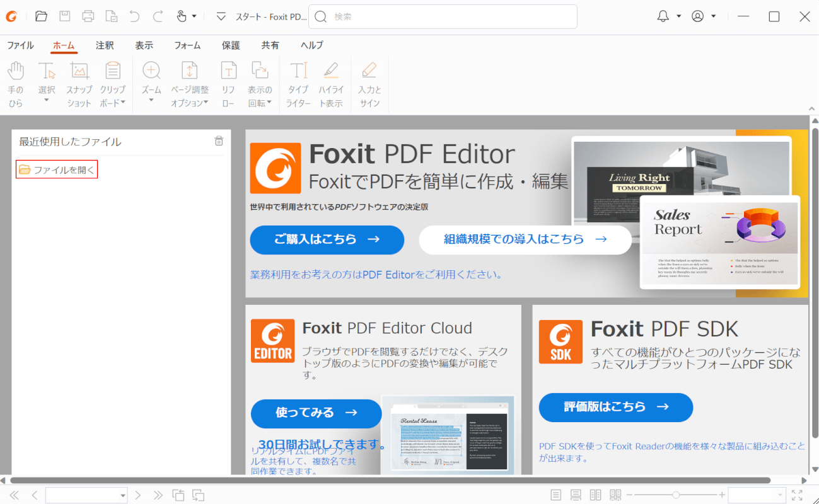The width and height of the screenshot is (819, 504).
Task: Click the ご購入はこちら button
Action: click(327, 240)
